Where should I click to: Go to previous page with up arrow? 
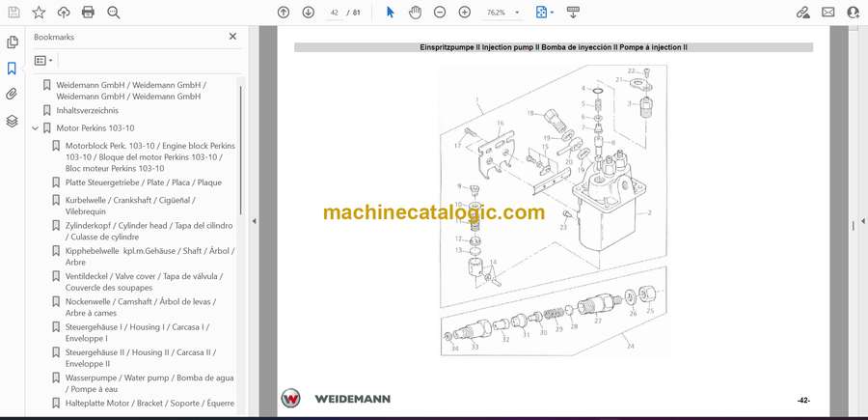pyautogui.click(x=284, y=13)
